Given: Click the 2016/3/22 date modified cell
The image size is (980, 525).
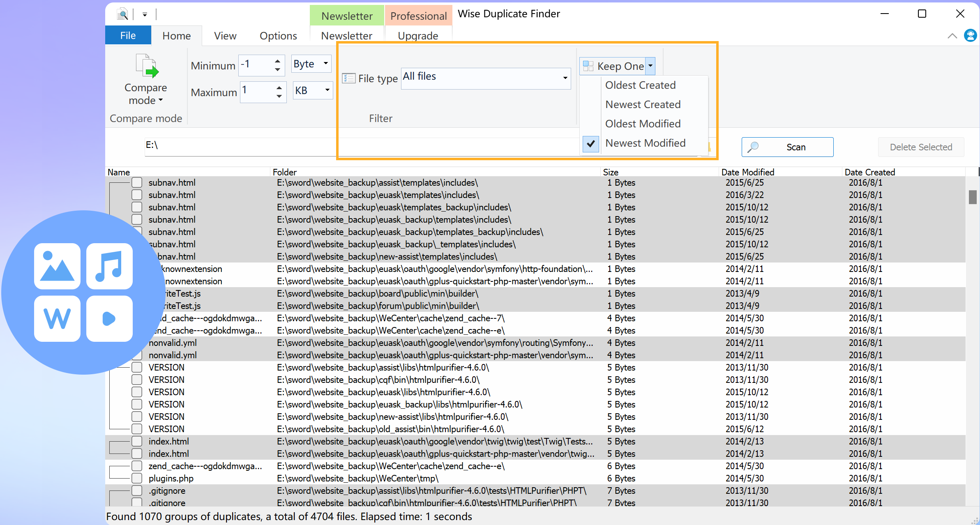Looking at the screenshot, I should coord(745,195).
